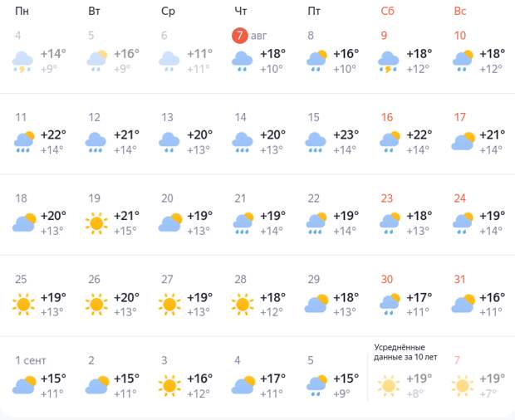Click the partly cloudy icon for the 29th
Viewport: 515px width, 420px height.
pyautogui.click(x=316, y=305)
